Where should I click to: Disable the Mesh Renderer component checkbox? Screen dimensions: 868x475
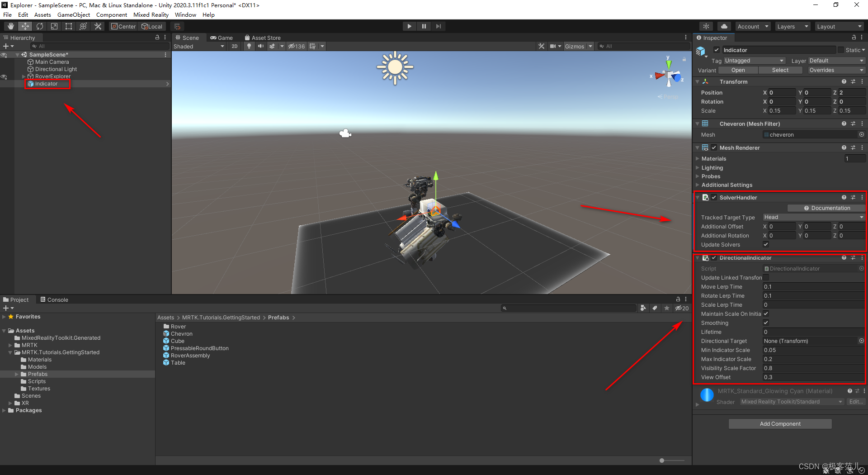pos(714,148)
